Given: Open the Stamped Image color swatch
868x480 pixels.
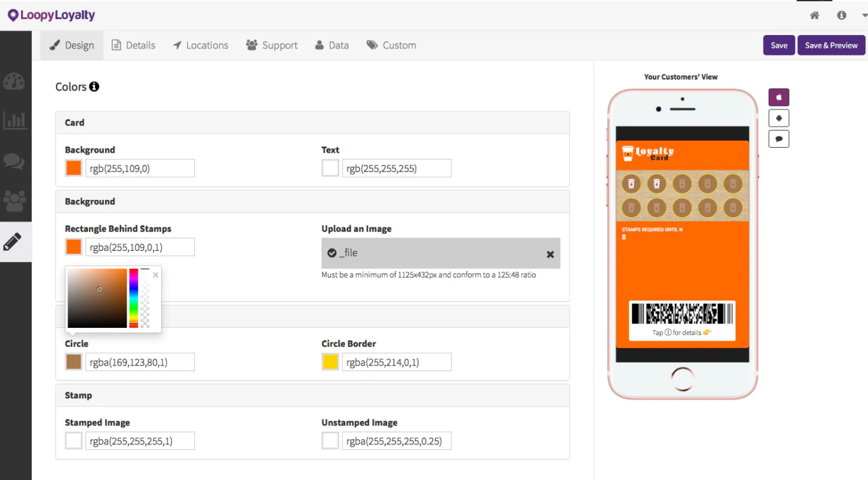Looking at the screenshot, I should coord(74,441).
